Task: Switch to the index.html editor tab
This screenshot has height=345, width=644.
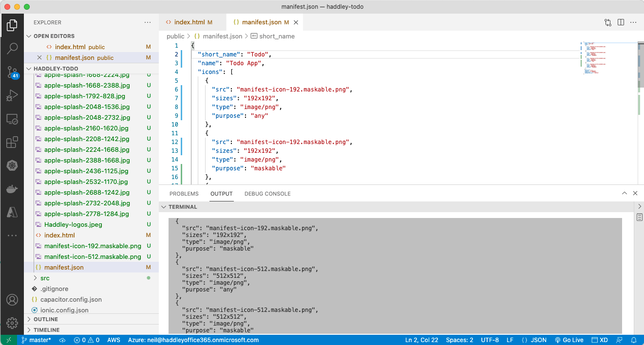Action: 189,22
